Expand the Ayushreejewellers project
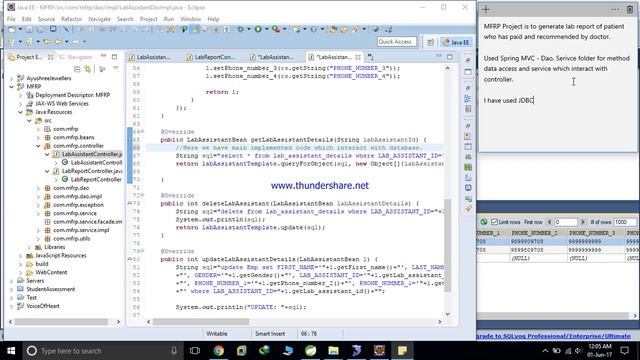This screenshot has height=360, width=640. coord(11,78)
